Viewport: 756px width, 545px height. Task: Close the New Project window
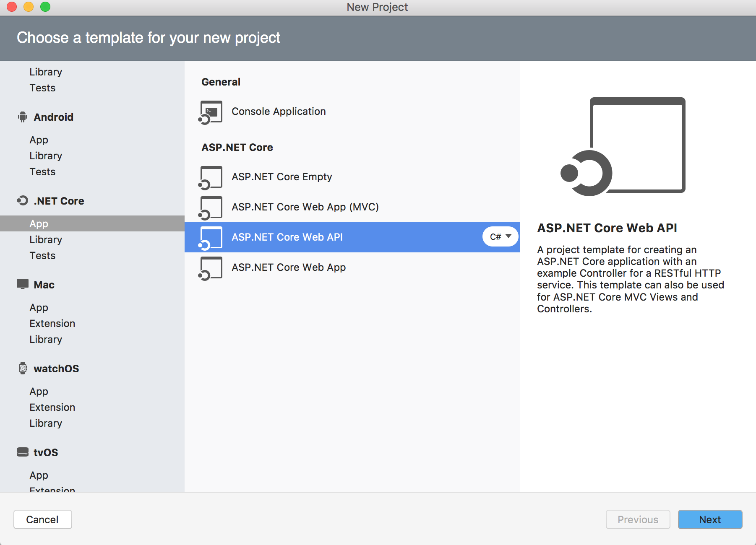coord(12,7)
